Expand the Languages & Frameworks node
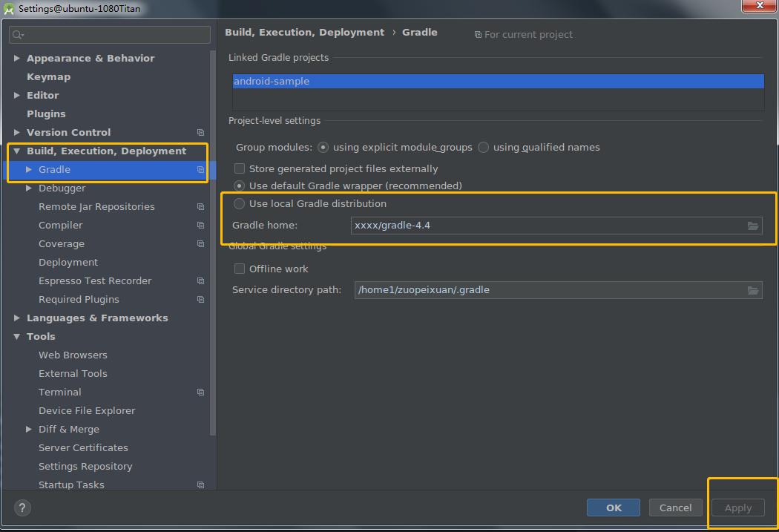 tap(17, 318)
